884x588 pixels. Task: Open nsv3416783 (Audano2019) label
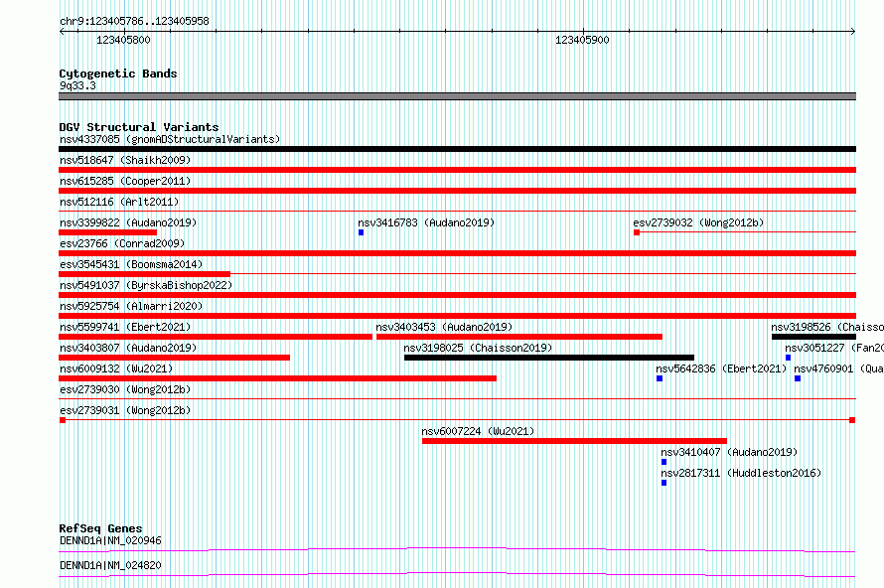coord(426,222)
